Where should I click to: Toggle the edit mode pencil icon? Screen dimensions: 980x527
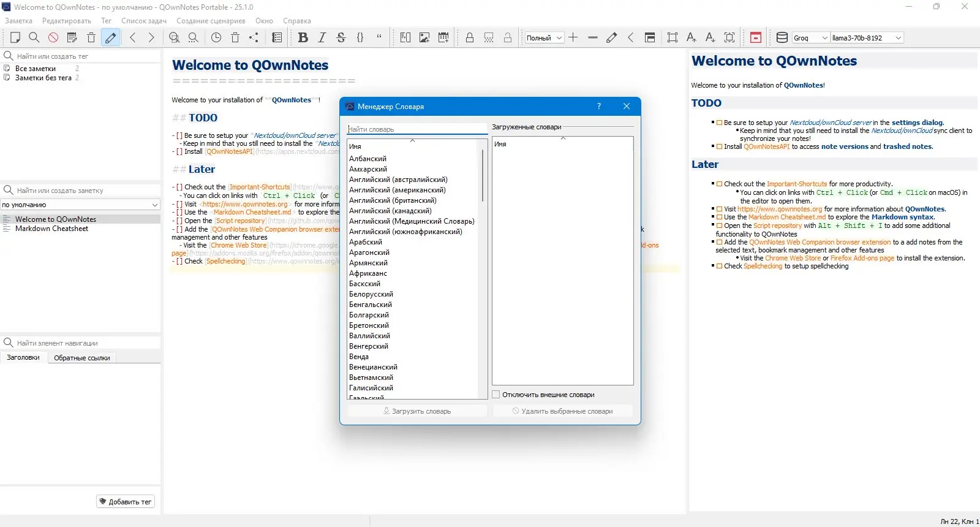pos(110,37)
